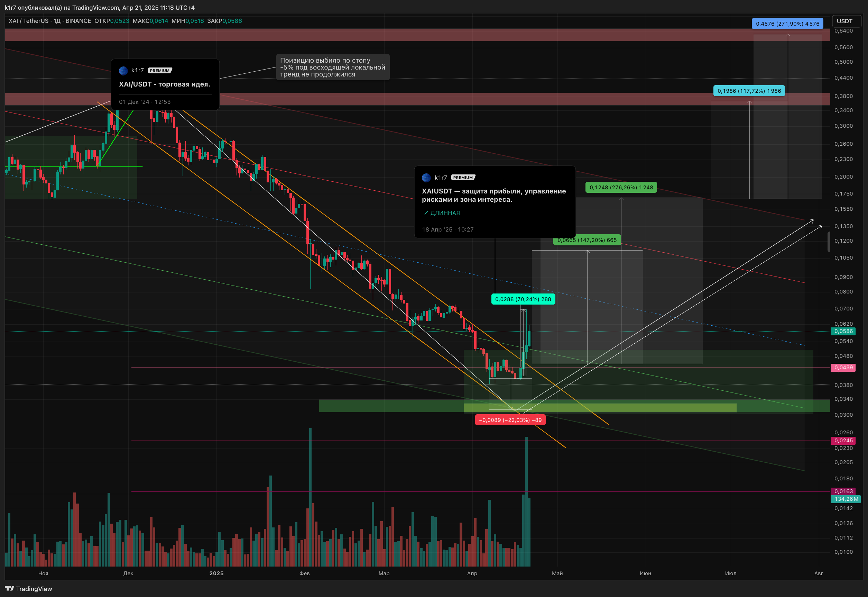Click the 'Фев' month label on time axis

tap(305, 573)
